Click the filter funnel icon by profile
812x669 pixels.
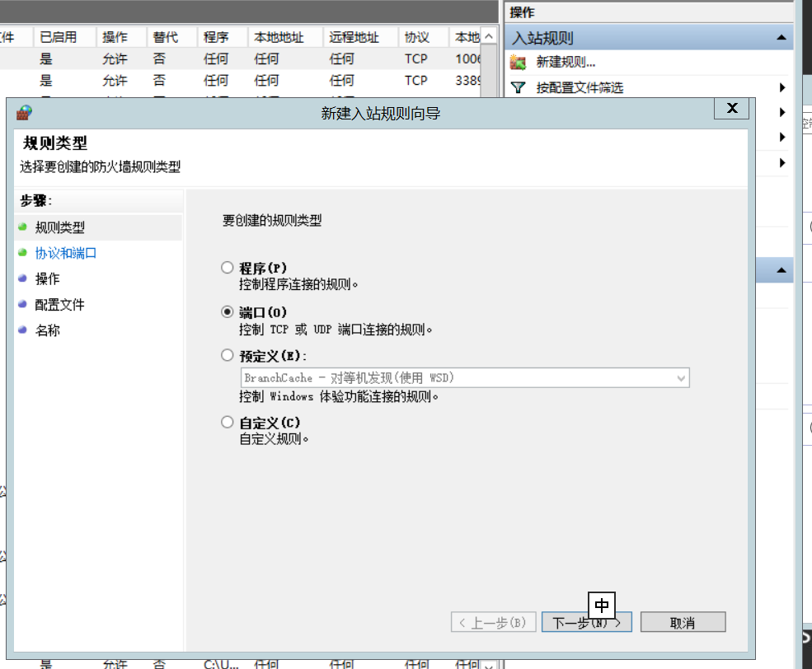pyautogui.click(x=518, y=87)
